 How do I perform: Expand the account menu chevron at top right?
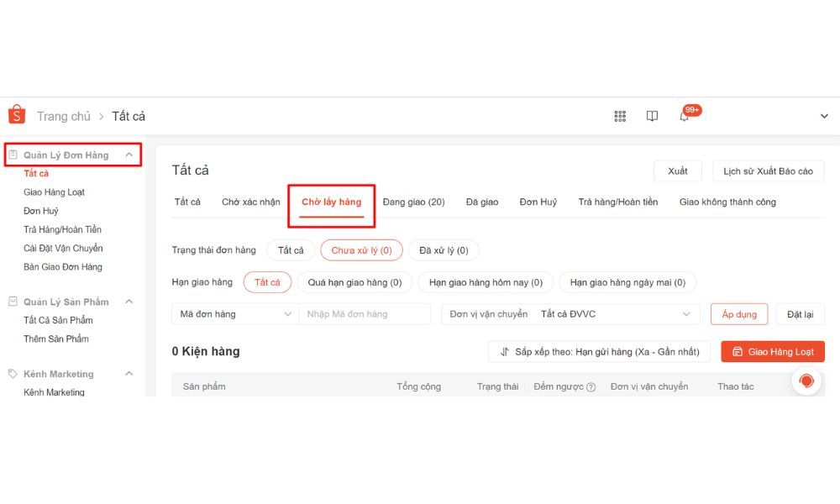(x=824, y=116)
